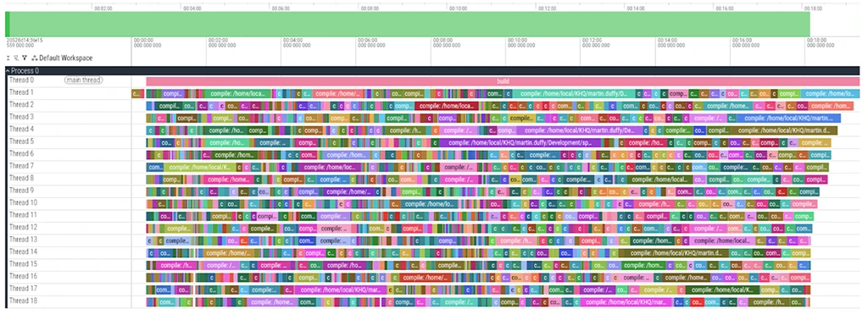
Task: Select the Thread 18 track label
Action: tap(23, 301)
